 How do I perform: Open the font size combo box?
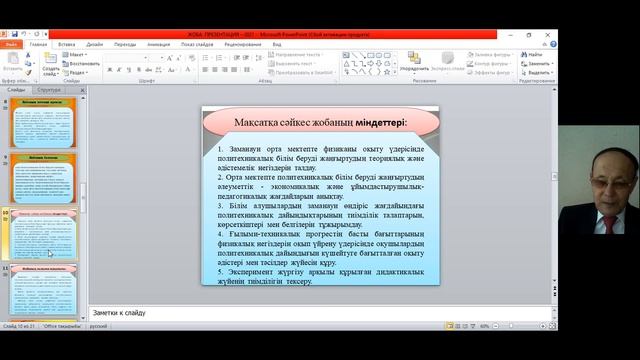157,58
